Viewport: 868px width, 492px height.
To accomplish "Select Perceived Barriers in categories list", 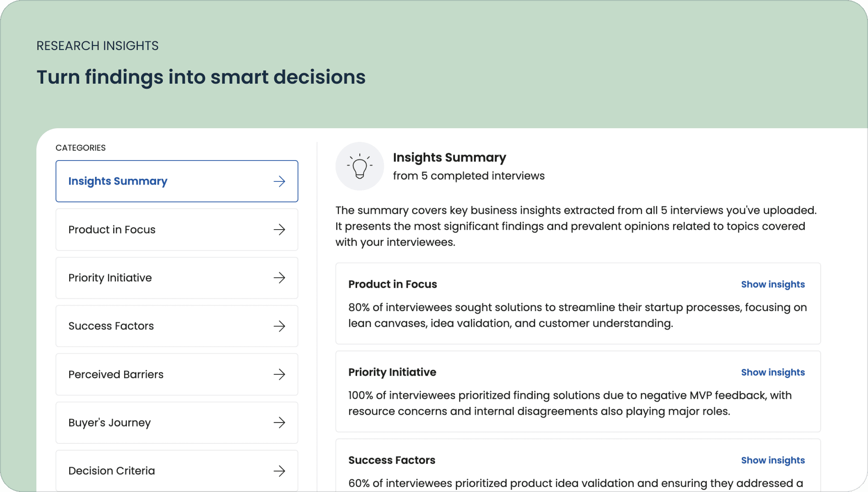I will (116, 374).
